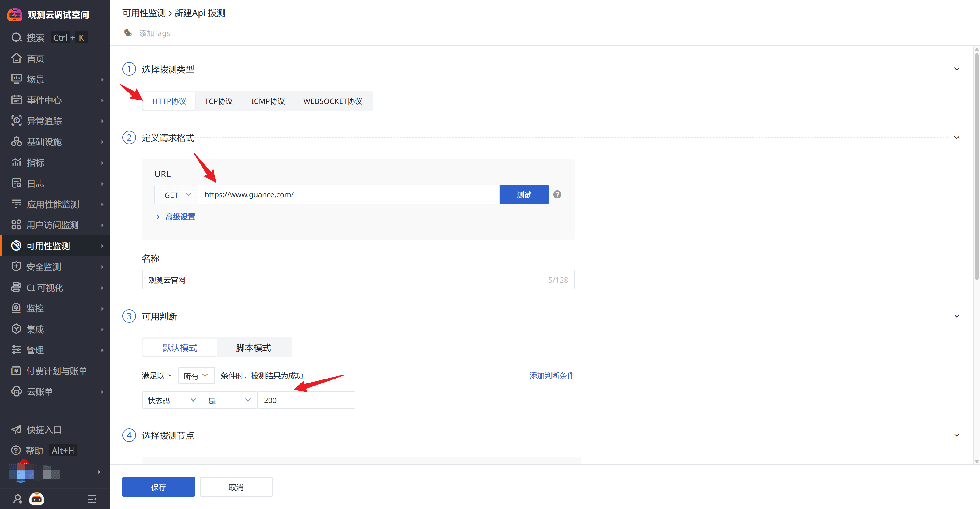Select the TCP协议 protocol option
The height and width of the screenshot is (509, 980).
click(x=218, y=101)
